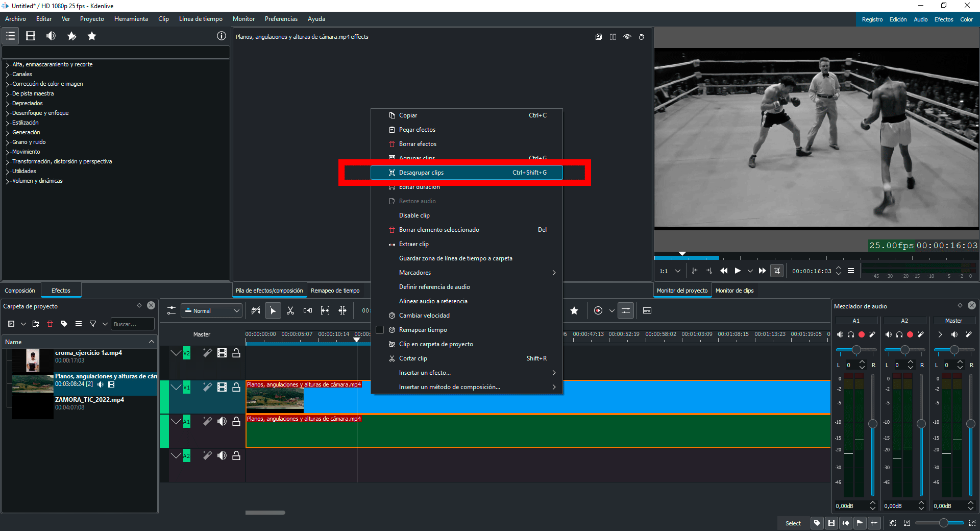
Task: Open 'Línea de tiempo' menu
Action: click(201, 19)
